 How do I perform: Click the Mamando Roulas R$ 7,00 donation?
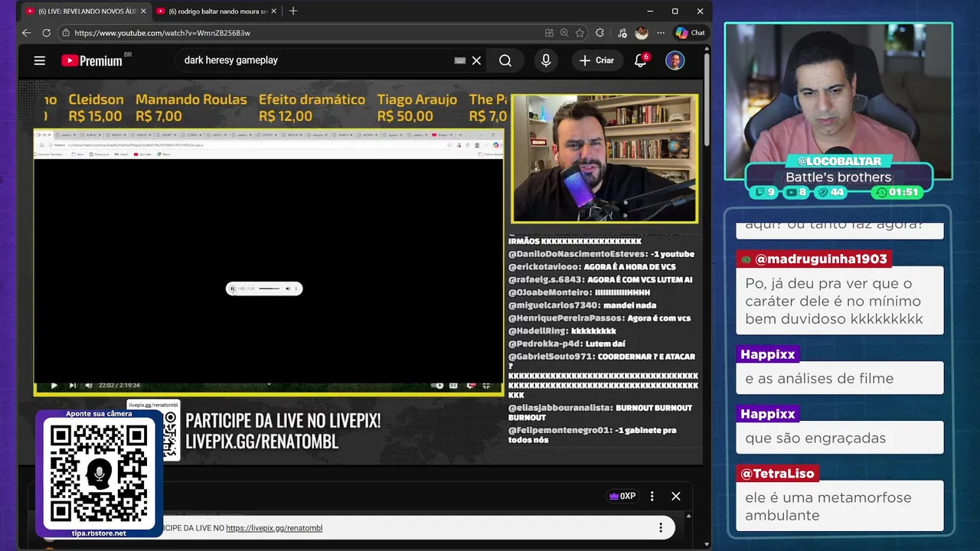coord(191,108)
